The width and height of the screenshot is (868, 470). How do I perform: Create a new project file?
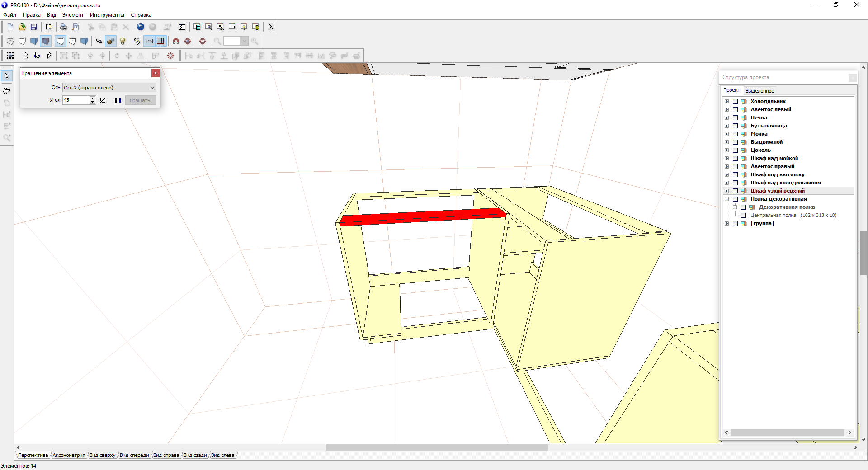pyautogui.click(x=10, y=27)
